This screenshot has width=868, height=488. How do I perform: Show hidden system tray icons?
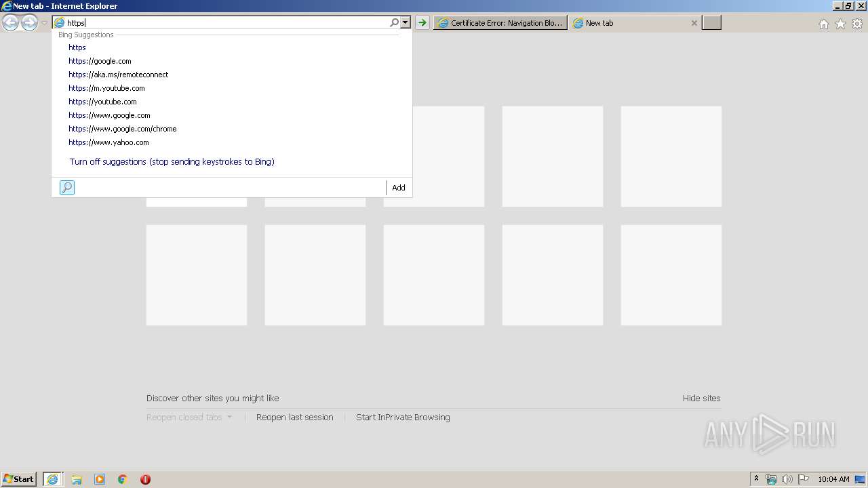[x=756, y=479]
